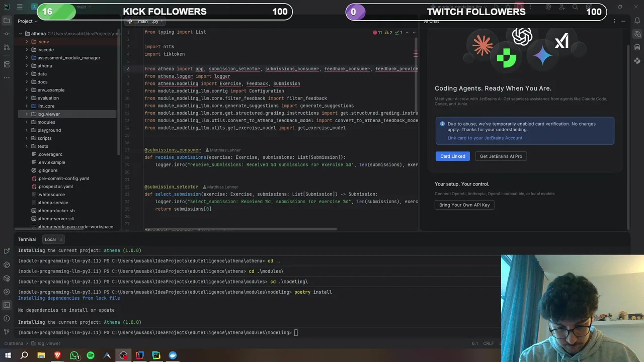Switch to the __main__.py editor tab

pyautogui.click(x=144, y=21)
